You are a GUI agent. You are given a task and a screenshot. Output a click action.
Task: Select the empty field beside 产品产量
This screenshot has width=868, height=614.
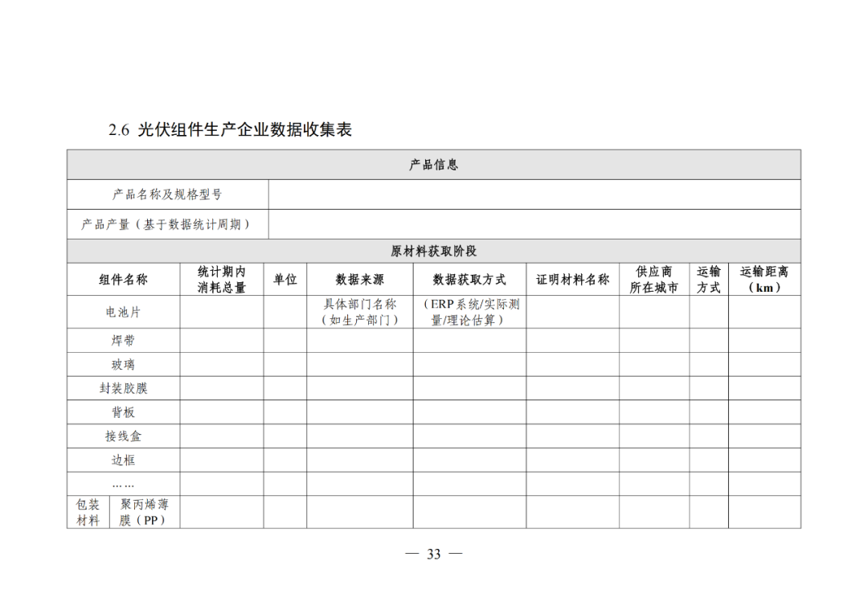point(534,224)
